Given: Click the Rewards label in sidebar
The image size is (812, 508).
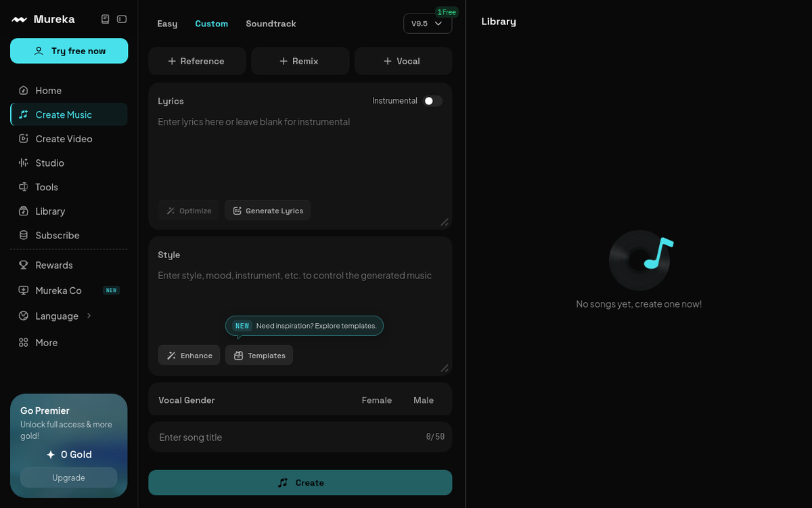Looking at the screenshot, I should click(54, 266).
